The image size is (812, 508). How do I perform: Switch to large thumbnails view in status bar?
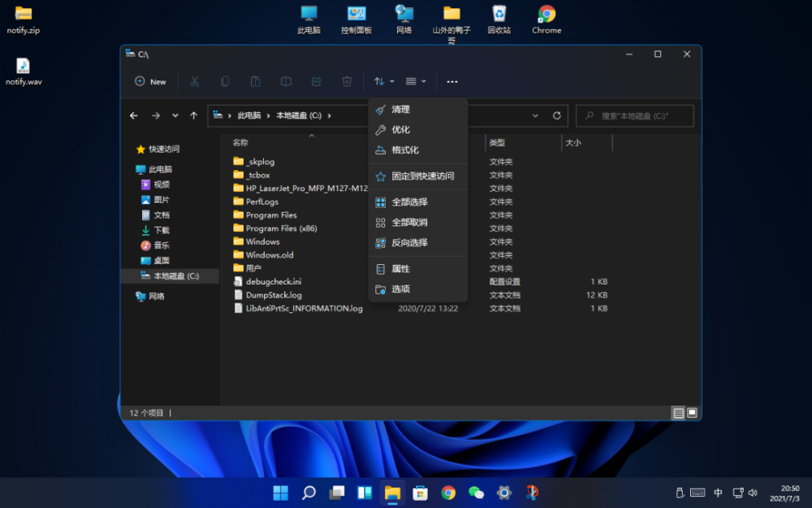click(x=692, y=413)
